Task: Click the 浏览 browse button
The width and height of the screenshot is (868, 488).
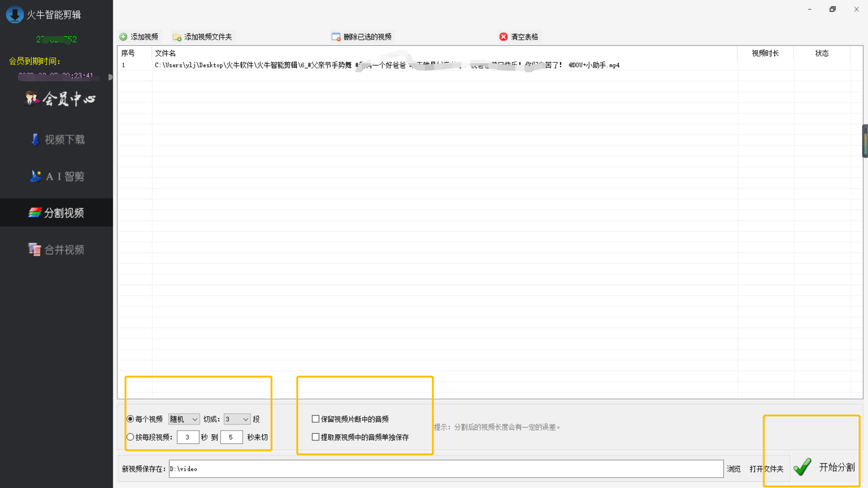Action: 733,469
